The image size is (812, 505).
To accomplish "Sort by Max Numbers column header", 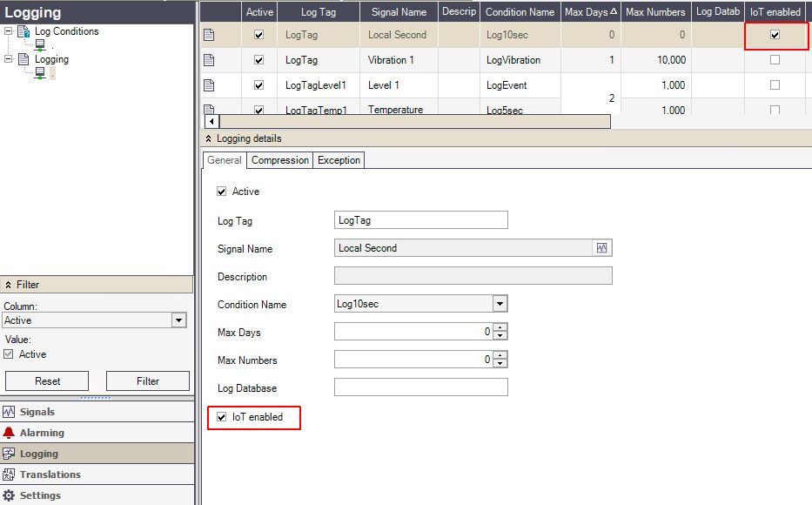I will coord(655,12).
